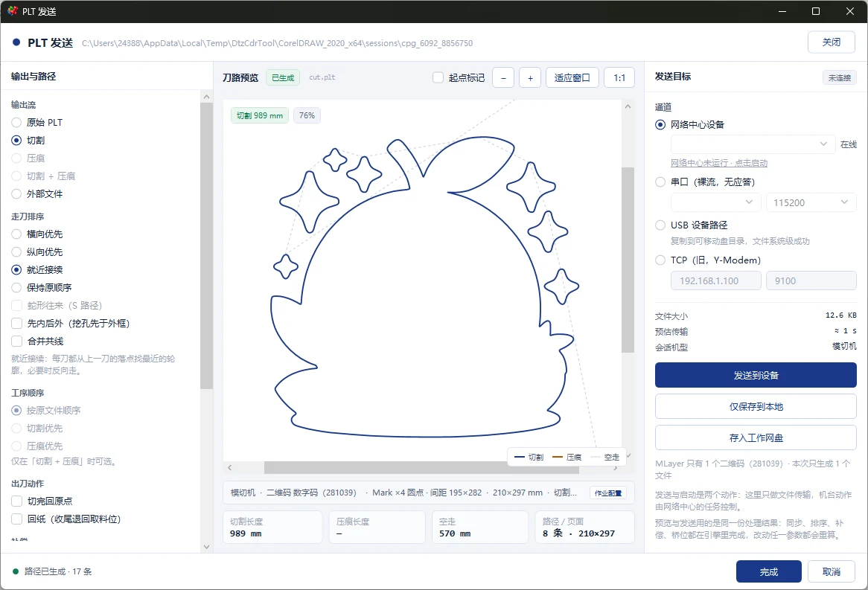Viewport: 868px width, 590px height.
Task: Click 仅保存到本地 button
Action: (x=756, y=407)
